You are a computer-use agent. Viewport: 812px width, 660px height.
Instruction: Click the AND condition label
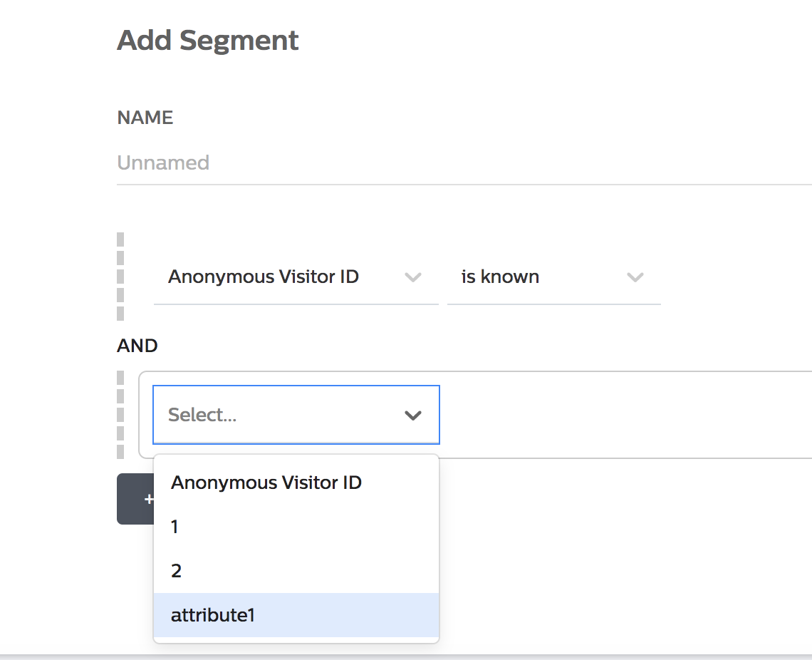(137, 346)
